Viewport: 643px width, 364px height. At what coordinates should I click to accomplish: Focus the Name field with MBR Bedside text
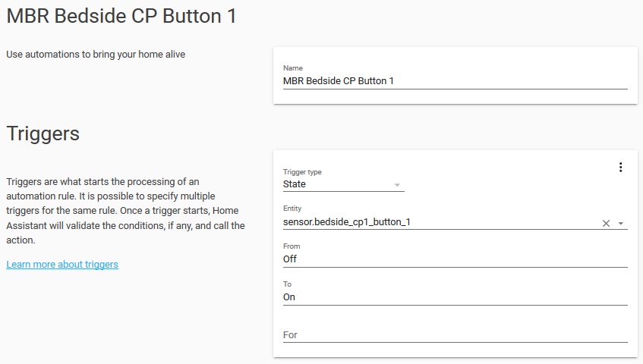coord(454,80)
